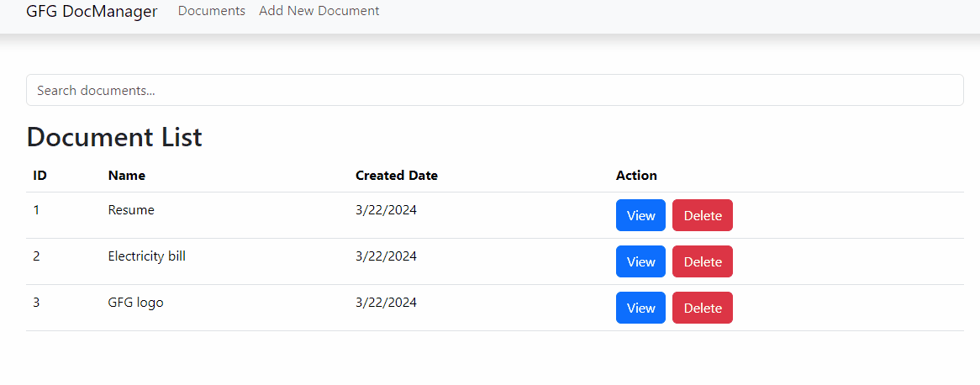Click the 3/22/2024 date in Electricity bill row
This screenshot has height=385, width=980.
tap(387, 256)
